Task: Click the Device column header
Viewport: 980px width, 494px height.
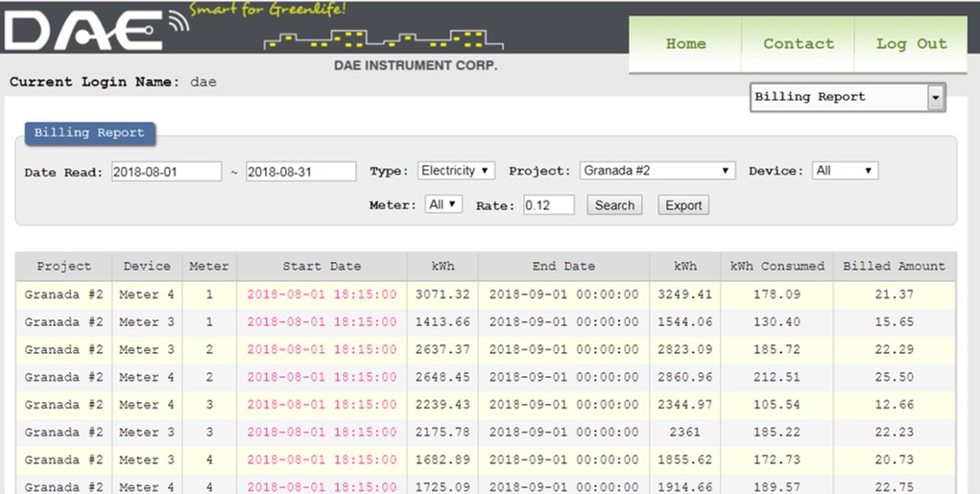Action: click(x=147, y=266)
